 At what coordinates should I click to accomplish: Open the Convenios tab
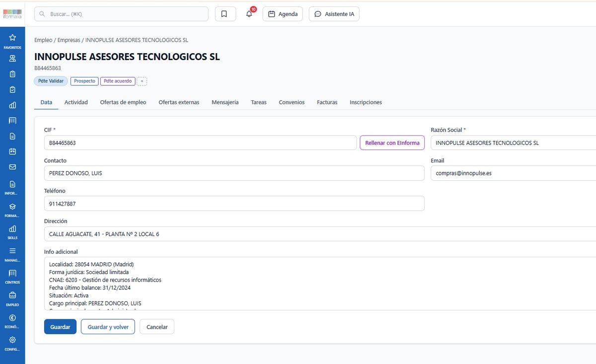pos(292,102)
